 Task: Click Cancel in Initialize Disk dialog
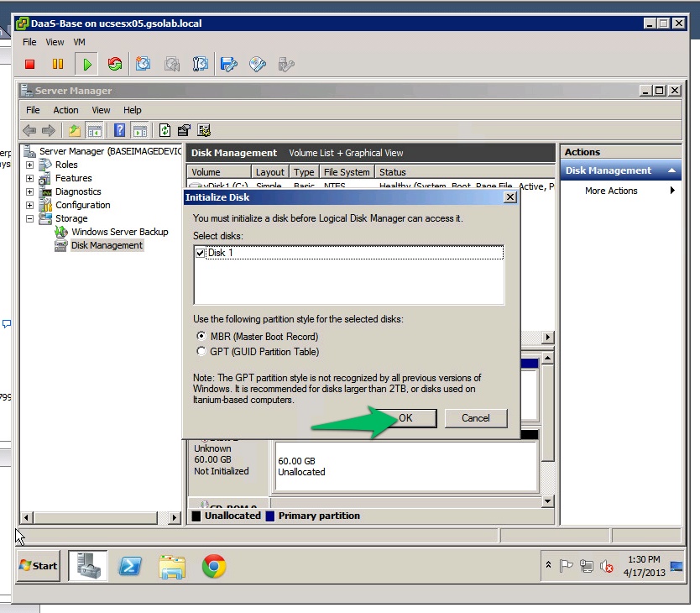[475, 418]
